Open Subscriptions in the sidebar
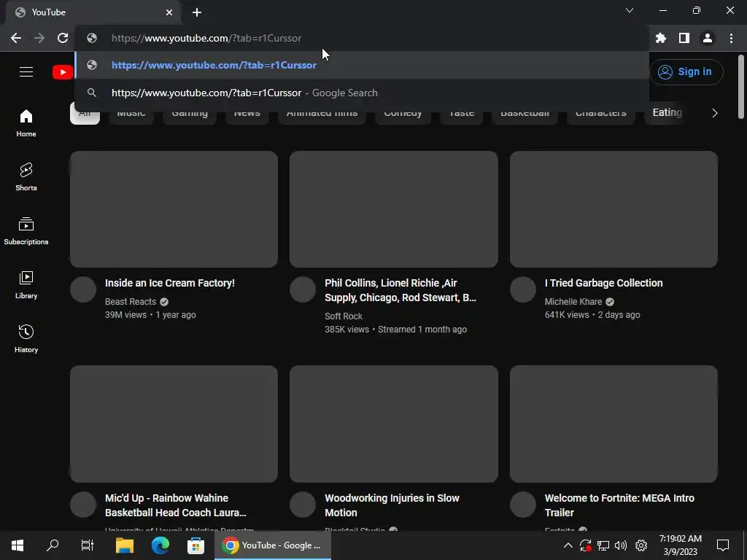The width and height of the screenshot is (747, 560). (26, 231)
